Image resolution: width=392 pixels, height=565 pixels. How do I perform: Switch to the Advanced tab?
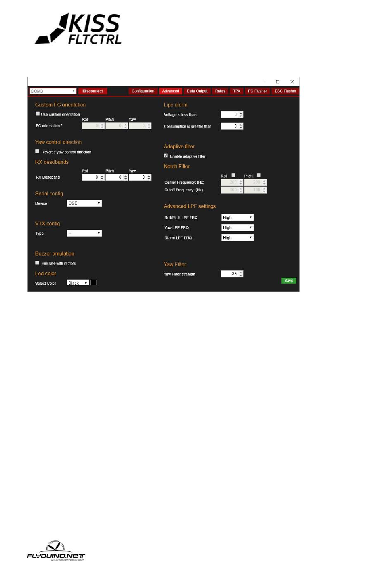(170, 91)
